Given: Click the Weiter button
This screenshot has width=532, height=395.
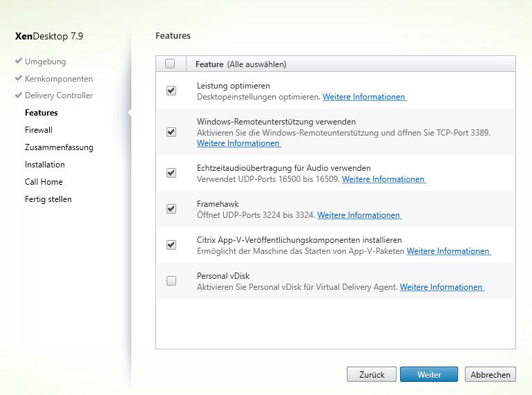Looking at the screenshot, I should (x=429, y=374).
